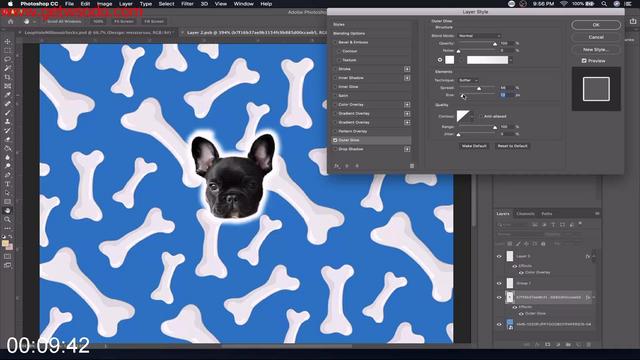Enable Drop Shadow checkbox
Screen dimensions: 640x360
pos(335,149)
